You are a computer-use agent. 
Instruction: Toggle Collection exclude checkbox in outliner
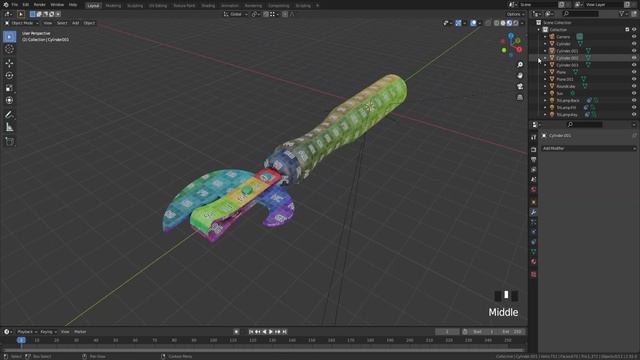click(627, 30)
